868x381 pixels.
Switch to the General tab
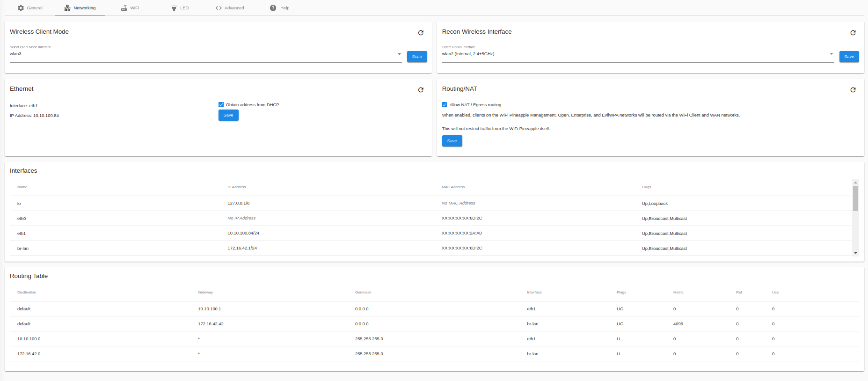(x=30, y=8)
